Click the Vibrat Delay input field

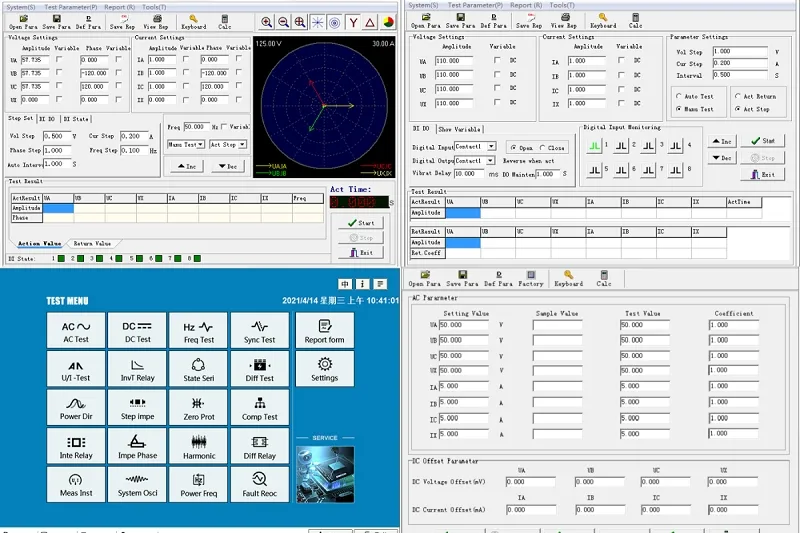point(467,174)
